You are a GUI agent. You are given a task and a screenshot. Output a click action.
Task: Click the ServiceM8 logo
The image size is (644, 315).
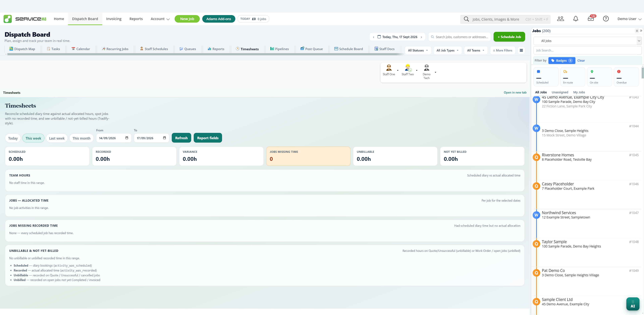coord(25,19)
